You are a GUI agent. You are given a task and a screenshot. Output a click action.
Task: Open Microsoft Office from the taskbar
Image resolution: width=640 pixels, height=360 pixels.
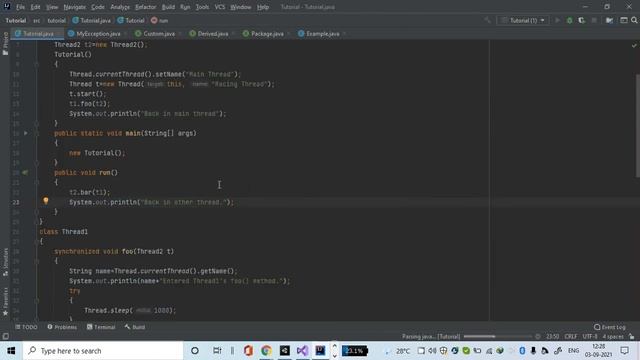(x=248, y=351)
